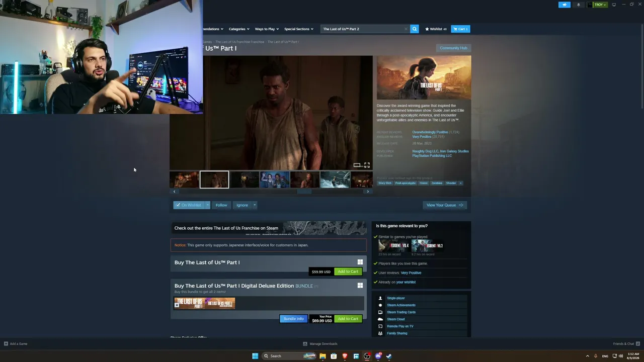Click the store search magnifier button

415,29
